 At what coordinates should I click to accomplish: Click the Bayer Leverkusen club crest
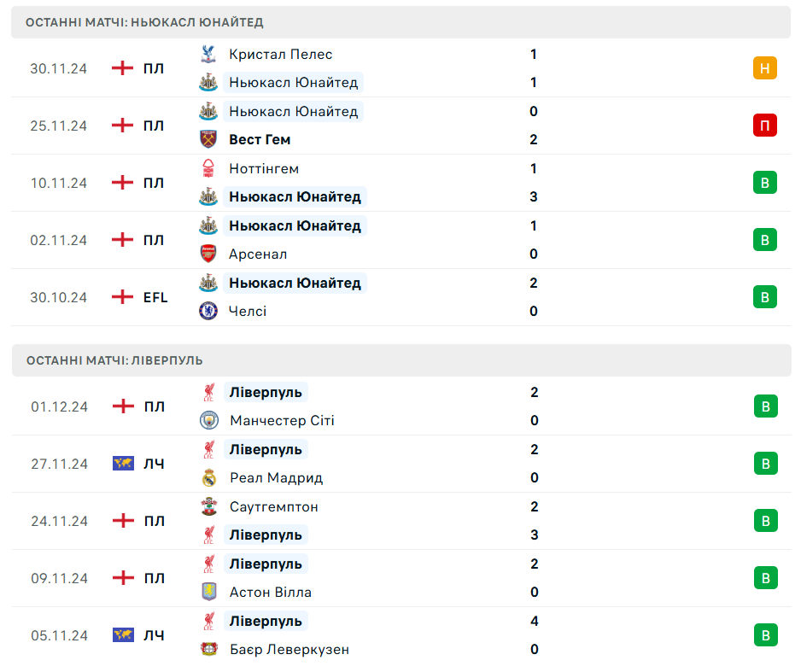coord(208,649)
